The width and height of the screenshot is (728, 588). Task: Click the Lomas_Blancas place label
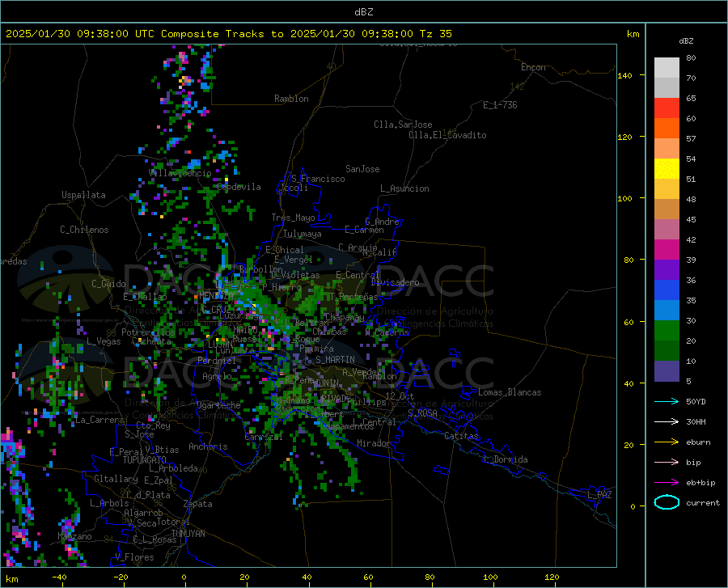pos(510,392)
